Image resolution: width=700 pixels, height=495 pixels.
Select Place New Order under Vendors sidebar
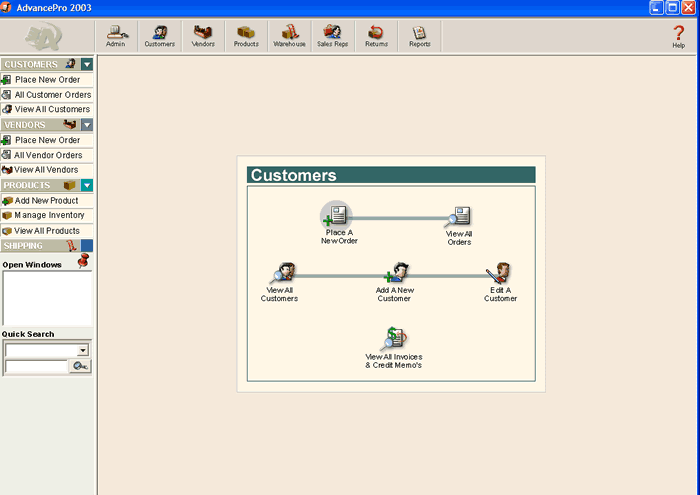pyautogui.click(x=47, y=140)
